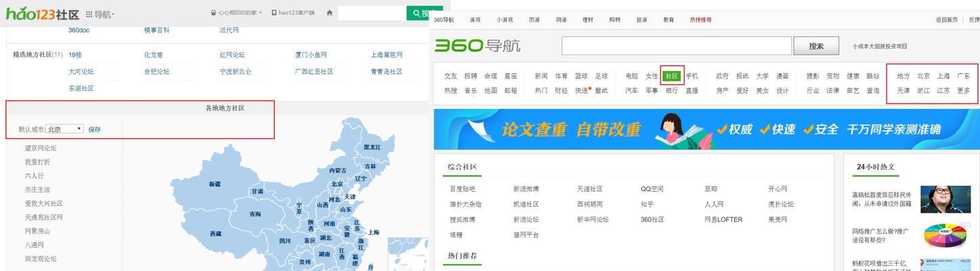980x271 pixels.
Task: Select the highlighted 社区 category
Action: (672, 76)
